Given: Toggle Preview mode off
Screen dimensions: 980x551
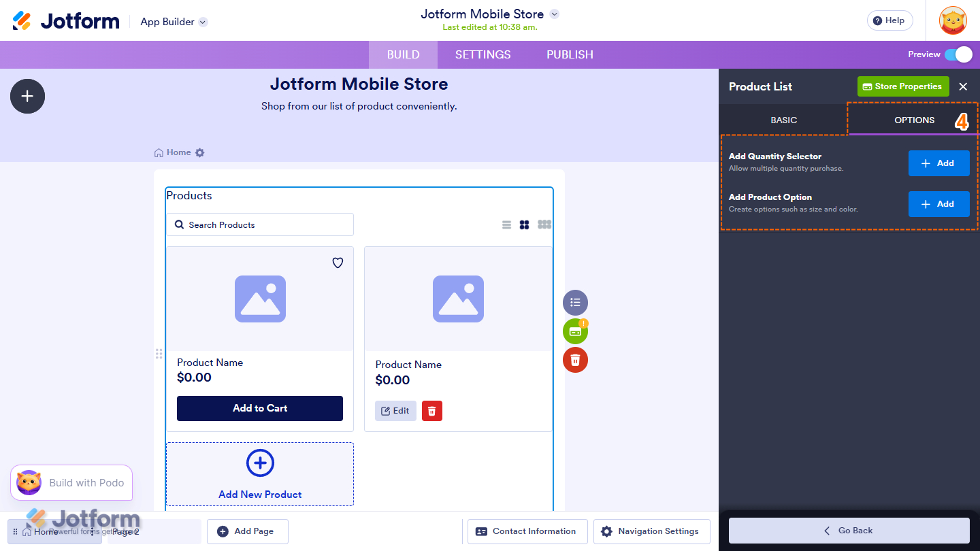Looking at the screenshot, I should pos(960,54).
